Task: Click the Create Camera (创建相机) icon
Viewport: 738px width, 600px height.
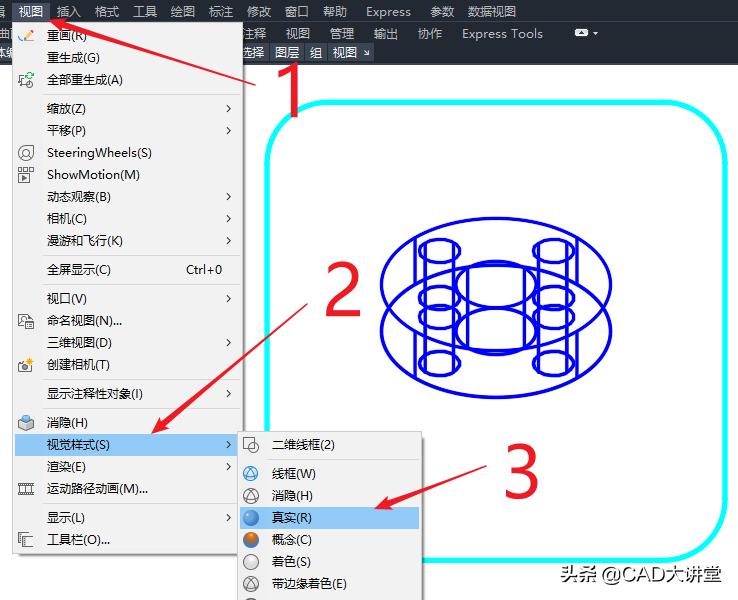Action: tap(26, 365)
